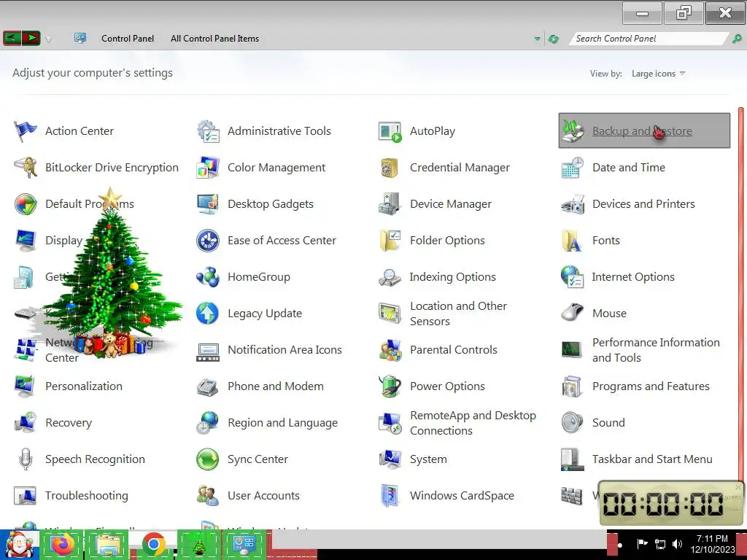This screenshot has height=560, width=747.
Task: Click the Control Panel breadcrumb
Action: [128, 39]
